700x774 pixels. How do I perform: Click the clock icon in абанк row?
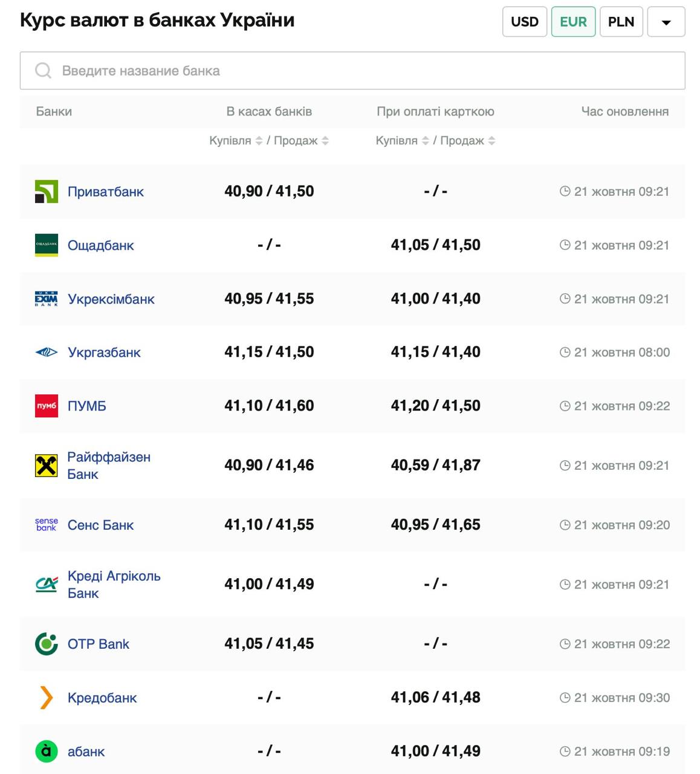[x=565, y=751]
